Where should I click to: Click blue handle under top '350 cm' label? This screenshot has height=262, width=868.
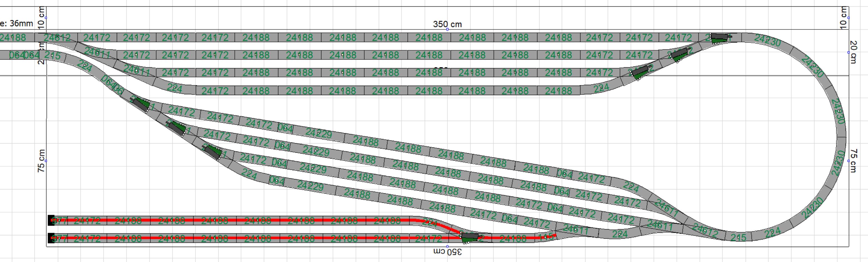(447, 29)
